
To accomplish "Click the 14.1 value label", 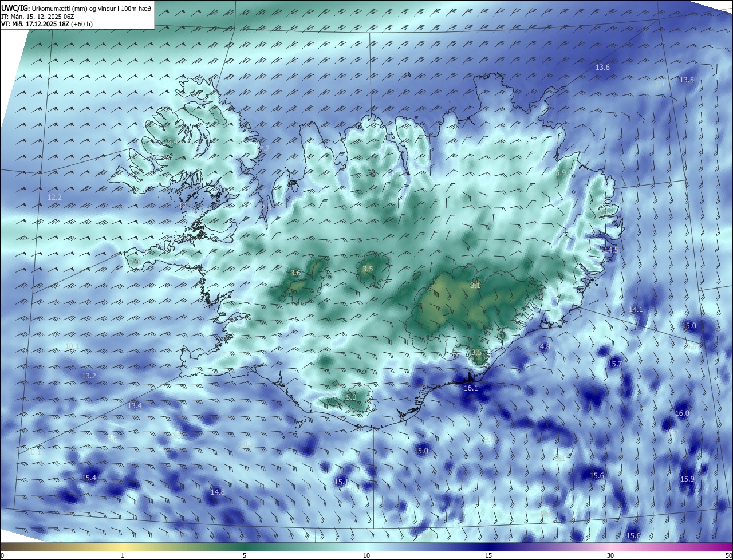I will 636,310.
